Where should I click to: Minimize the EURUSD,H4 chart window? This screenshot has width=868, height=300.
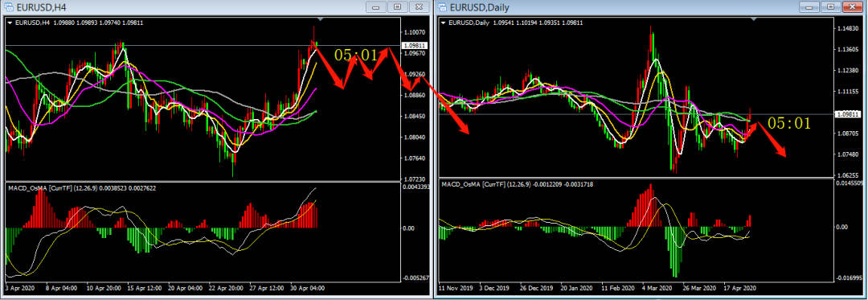[x=376, y=6]
